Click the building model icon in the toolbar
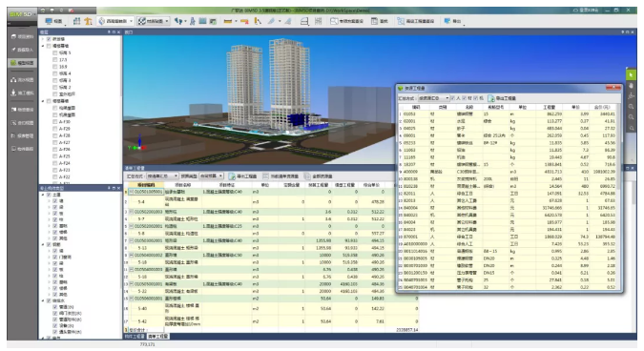 77,21
